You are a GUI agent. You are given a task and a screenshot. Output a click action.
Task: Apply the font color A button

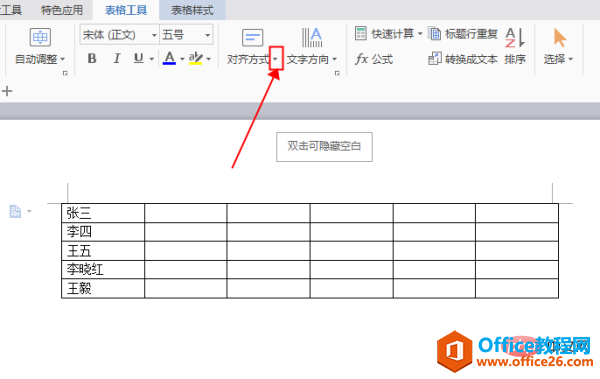pyautogui.click(x=169, y=58)
